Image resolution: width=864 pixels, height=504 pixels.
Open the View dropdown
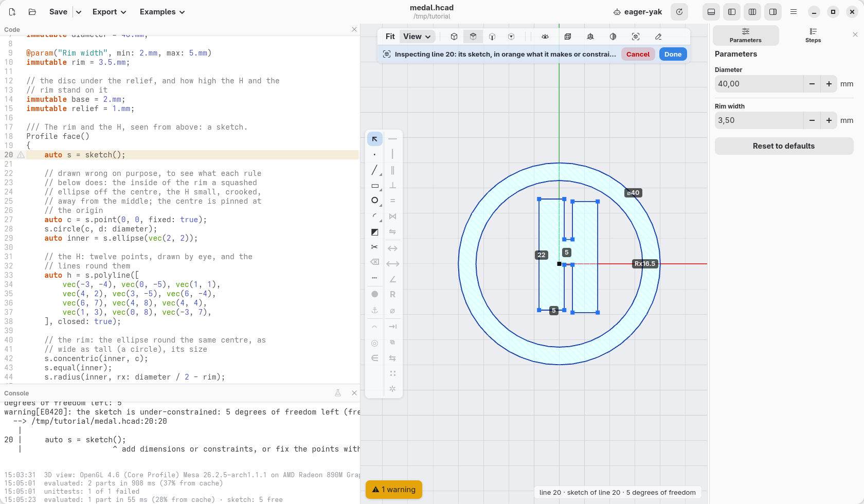(417, 37)
